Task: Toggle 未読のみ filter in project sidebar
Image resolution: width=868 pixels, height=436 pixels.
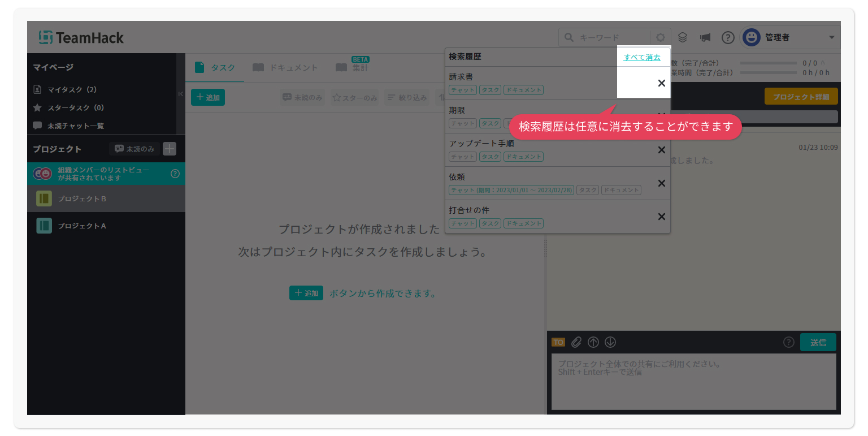Action: tap(134, 149)
